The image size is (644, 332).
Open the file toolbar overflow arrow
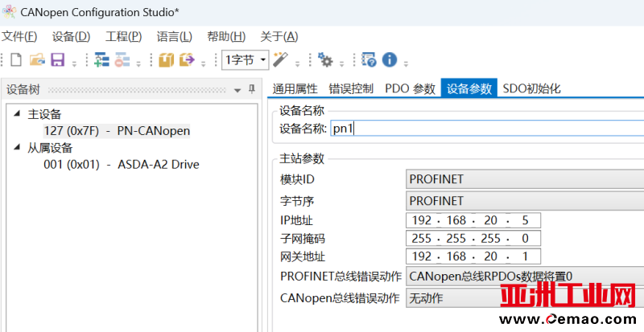click(x=74, y=64)
